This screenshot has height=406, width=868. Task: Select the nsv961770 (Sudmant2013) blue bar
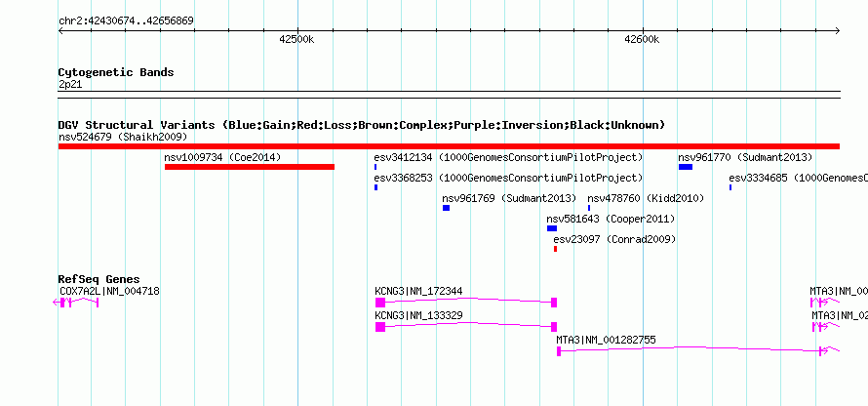686,167
